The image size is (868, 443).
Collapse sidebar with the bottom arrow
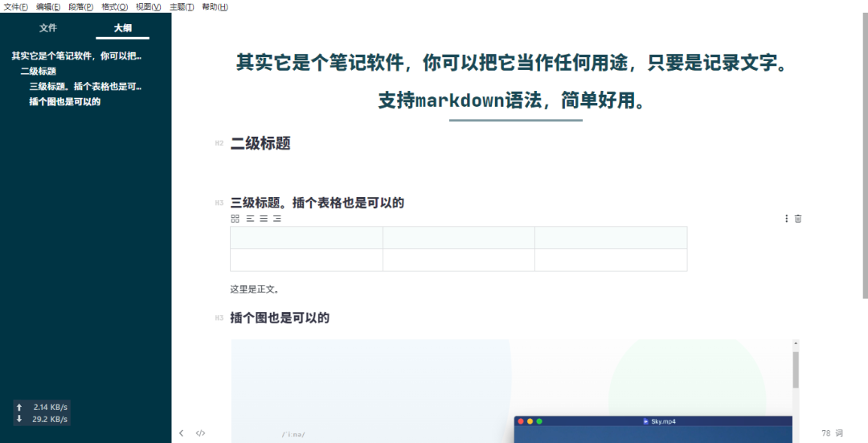click(x=181, y=433)
